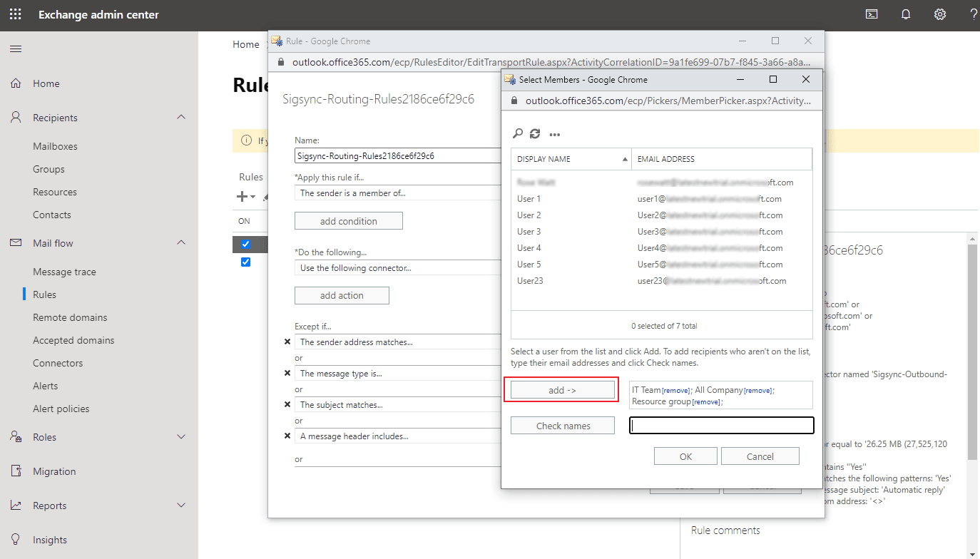Open the Cloud Shell console icon

click(x=872, y=14)
